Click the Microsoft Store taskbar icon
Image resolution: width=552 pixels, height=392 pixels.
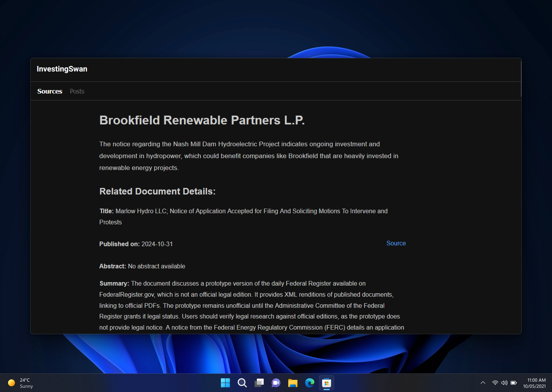pos(326,383)
